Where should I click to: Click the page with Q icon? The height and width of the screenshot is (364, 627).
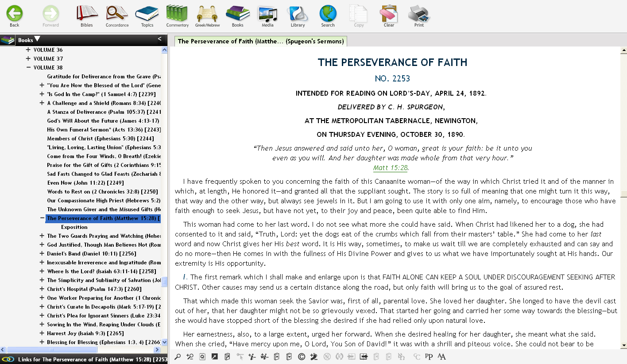coord(202,356)
